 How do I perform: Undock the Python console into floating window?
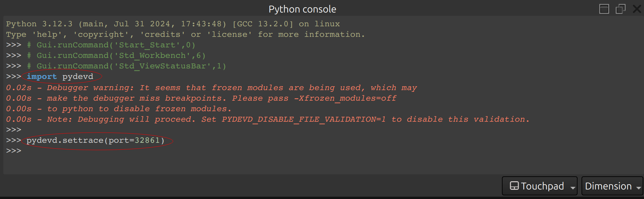(x=620, y=9)
